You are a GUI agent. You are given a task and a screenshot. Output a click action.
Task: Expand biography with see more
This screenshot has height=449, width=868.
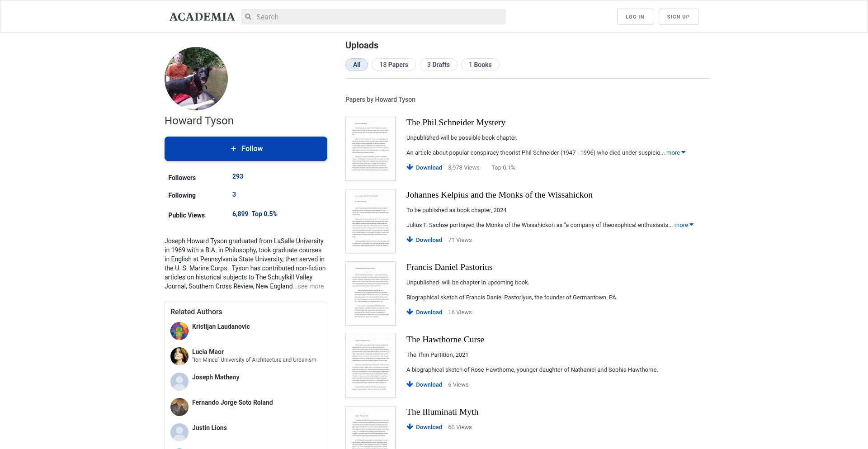point(311,286)
